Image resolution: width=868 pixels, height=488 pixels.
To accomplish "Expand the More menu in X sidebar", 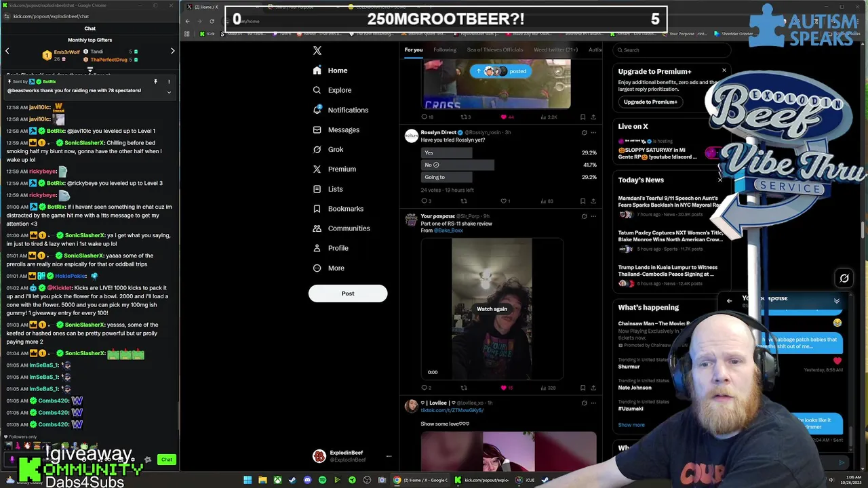I will 329,268.
